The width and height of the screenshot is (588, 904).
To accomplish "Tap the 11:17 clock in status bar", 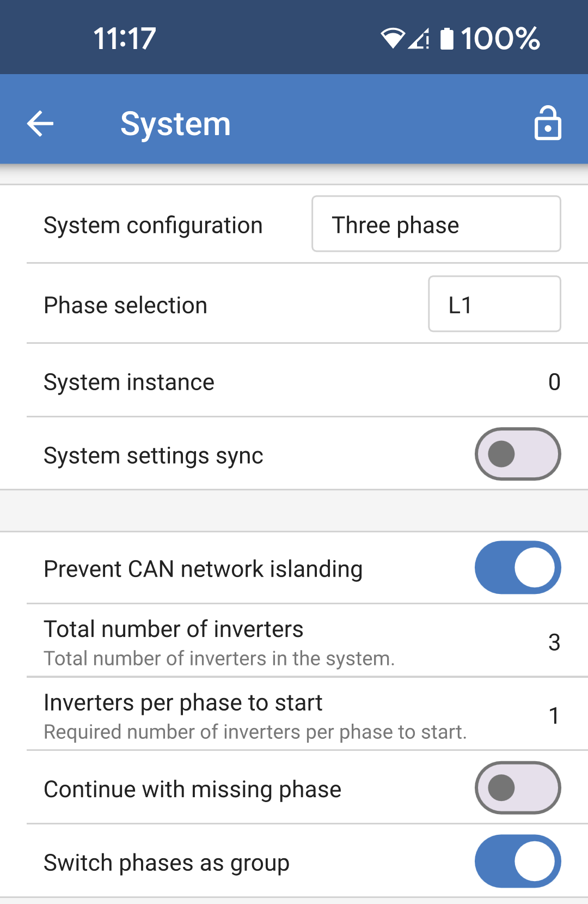I will [125, 38].
